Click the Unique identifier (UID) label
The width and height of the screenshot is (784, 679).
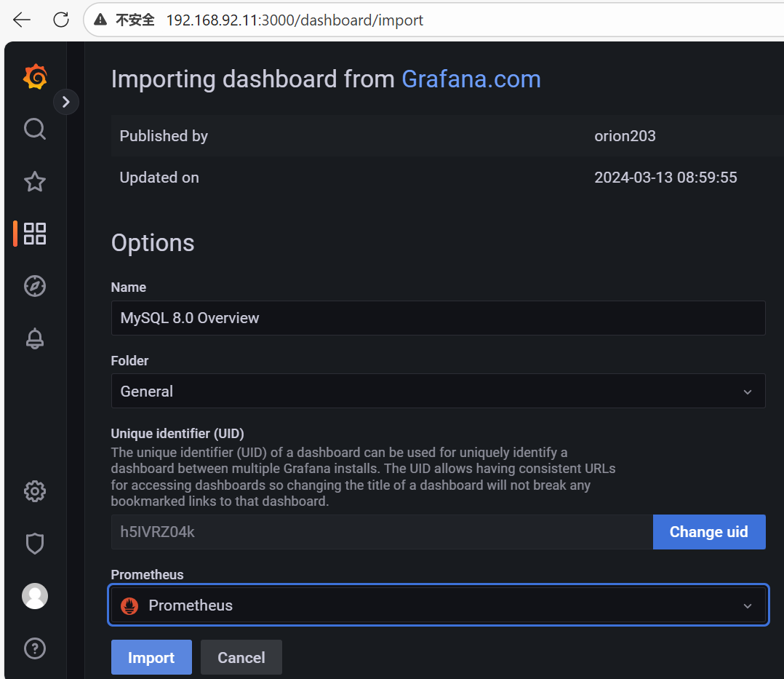pos(177,433)
